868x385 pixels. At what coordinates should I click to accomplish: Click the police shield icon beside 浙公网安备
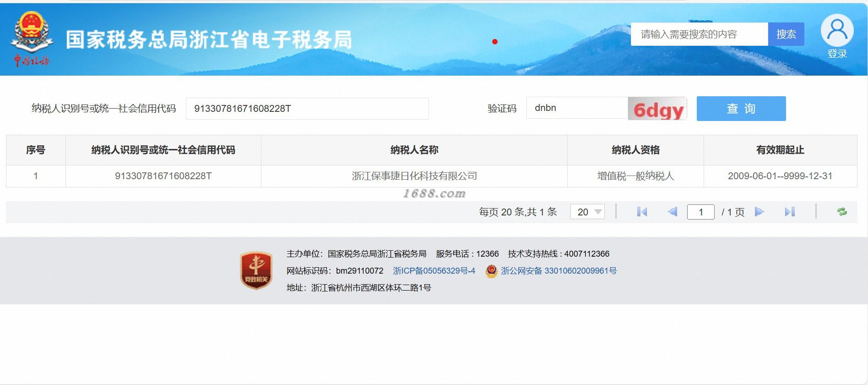491,271
